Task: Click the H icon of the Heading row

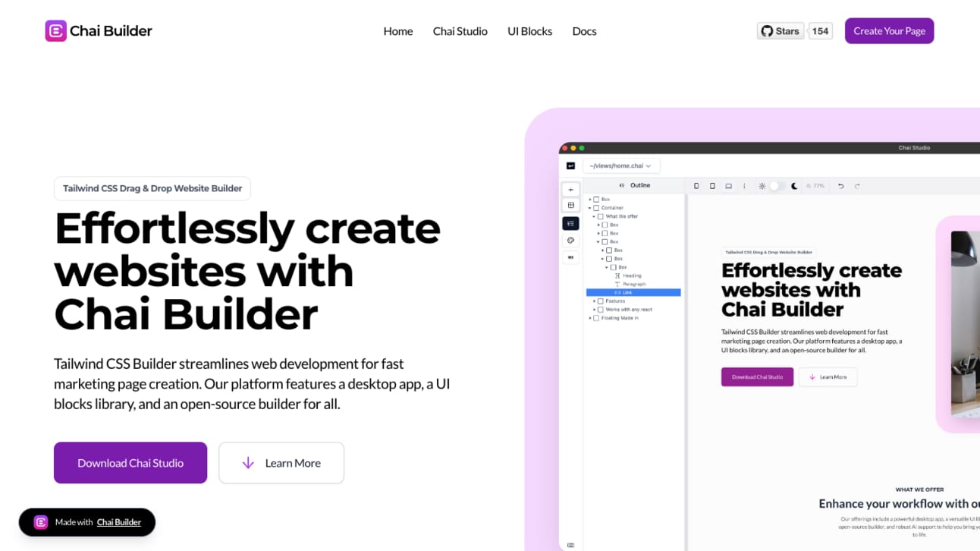Action: [x=617, y=275]
